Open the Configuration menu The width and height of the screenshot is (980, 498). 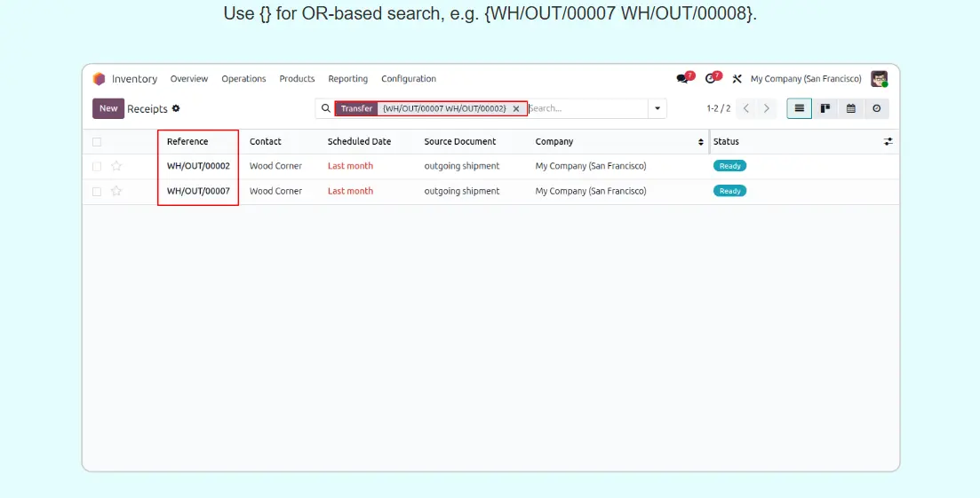coord(409,79)
